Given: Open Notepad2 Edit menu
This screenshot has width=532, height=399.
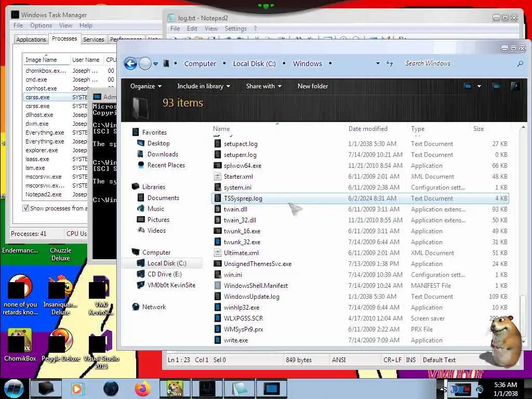Looking at the screenshot, I should [192, 29].
